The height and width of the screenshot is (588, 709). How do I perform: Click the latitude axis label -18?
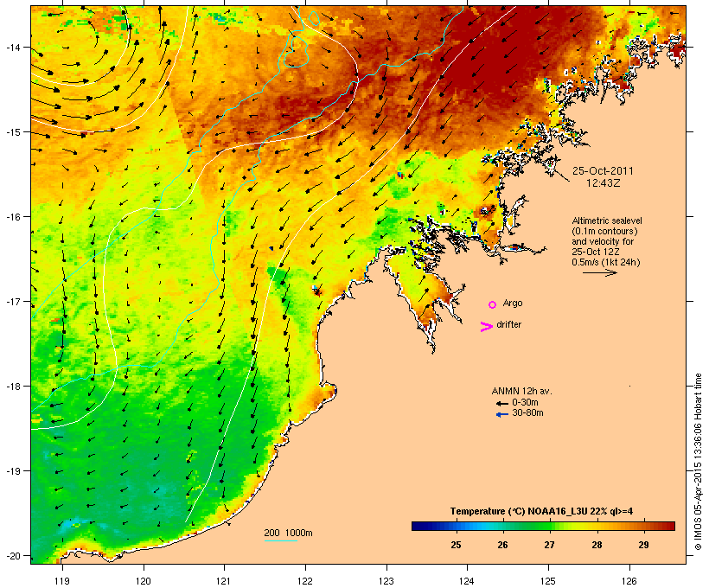[12, 387]
